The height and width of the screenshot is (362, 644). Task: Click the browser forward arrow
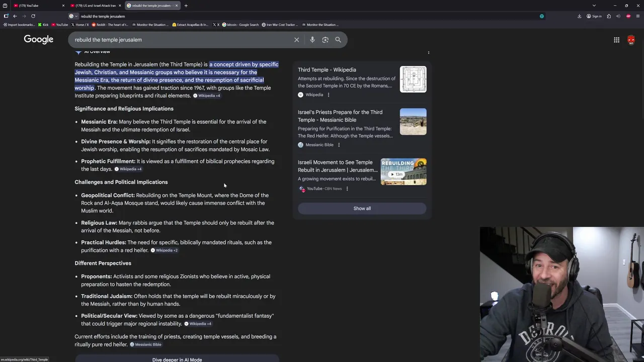click(24, 16)
